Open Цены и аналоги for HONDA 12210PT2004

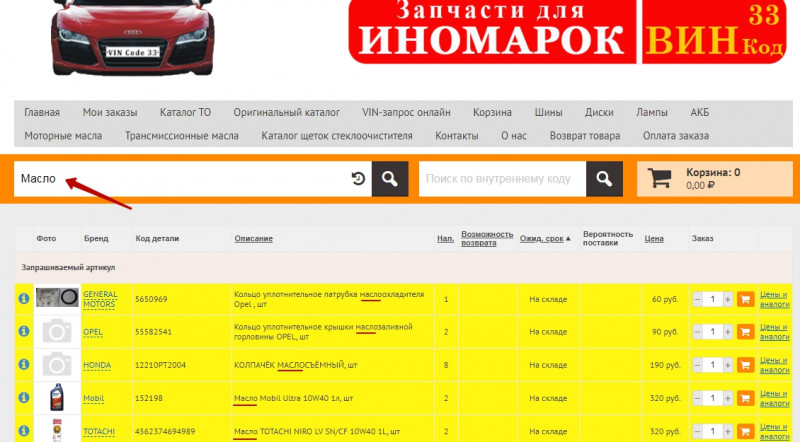774,365
